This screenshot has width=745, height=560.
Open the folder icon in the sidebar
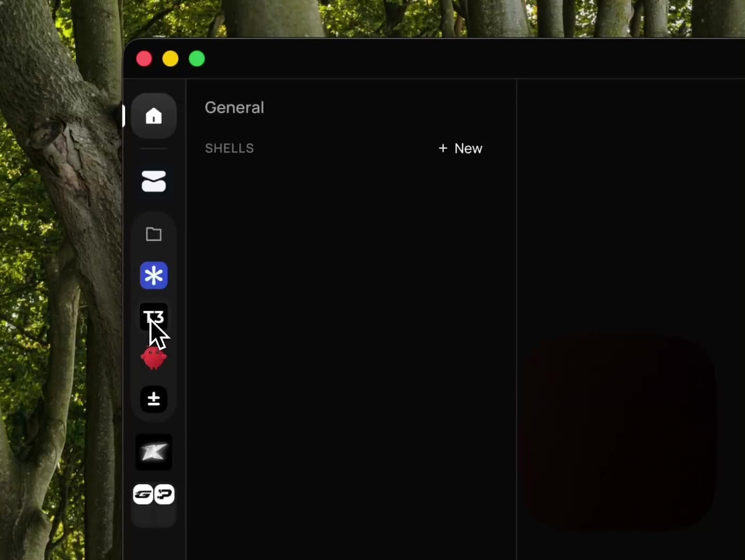tap(154, 234)
